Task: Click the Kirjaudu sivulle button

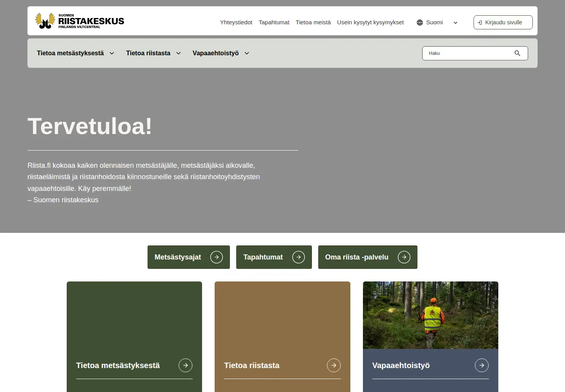Action: [x=503, y=22]
